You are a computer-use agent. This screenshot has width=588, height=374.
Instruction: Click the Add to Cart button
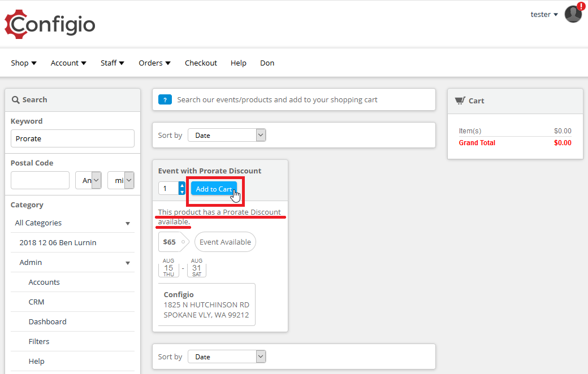(214, 189)
